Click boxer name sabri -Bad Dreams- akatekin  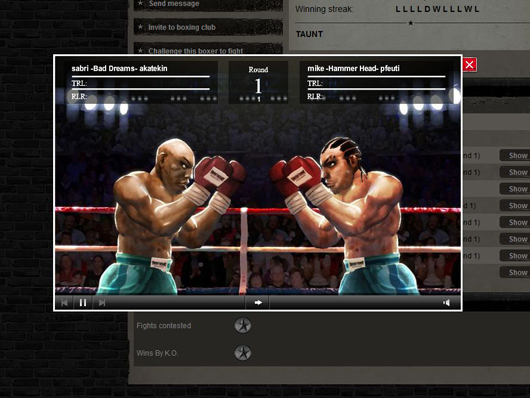(x=119, y=68)
